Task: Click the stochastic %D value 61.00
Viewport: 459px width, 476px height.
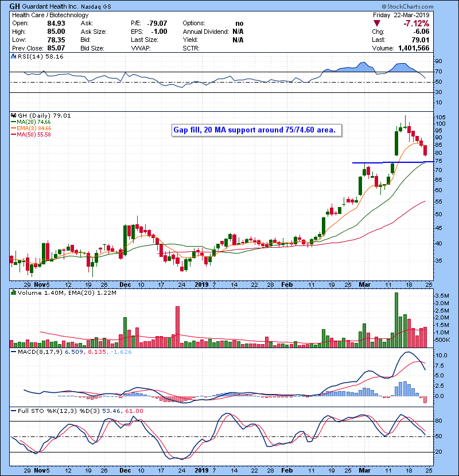Action: click(134, 411)
